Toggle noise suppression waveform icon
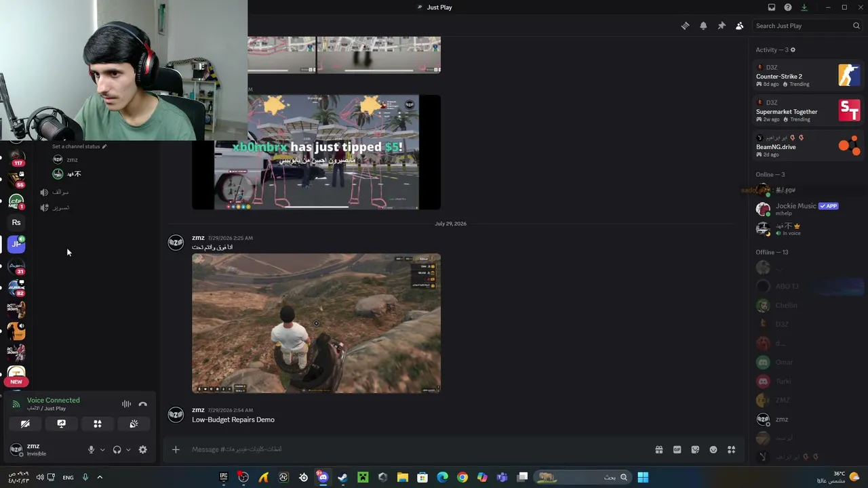 point(126,405)
